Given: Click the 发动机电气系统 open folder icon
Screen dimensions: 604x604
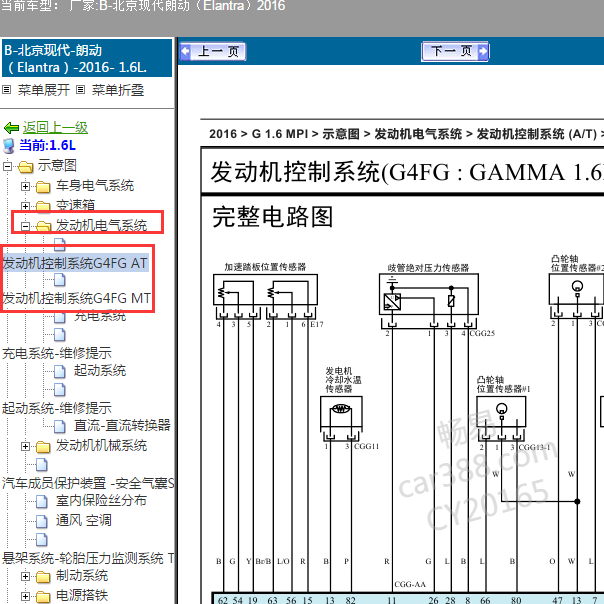Looking at the screenshot, I should (44, 226).
